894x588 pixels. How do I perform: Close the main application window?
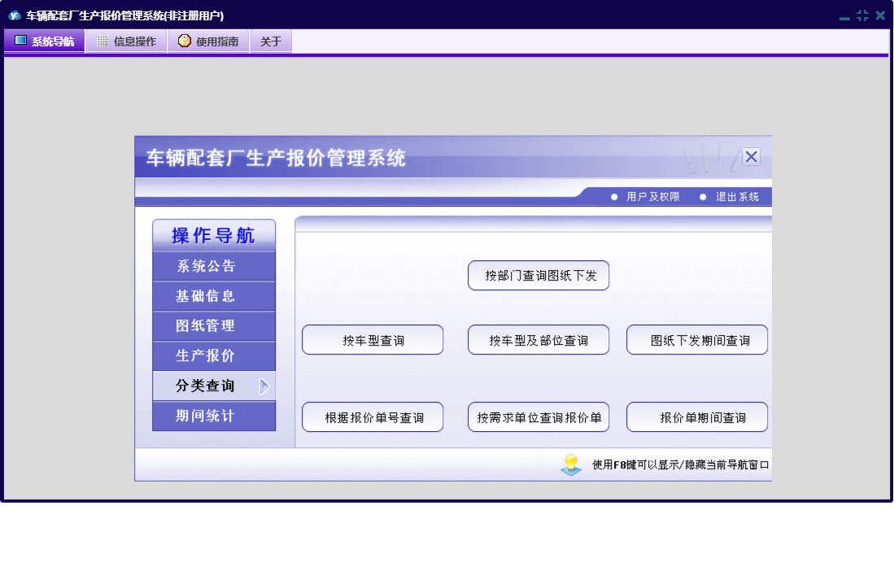coord(880,15)
